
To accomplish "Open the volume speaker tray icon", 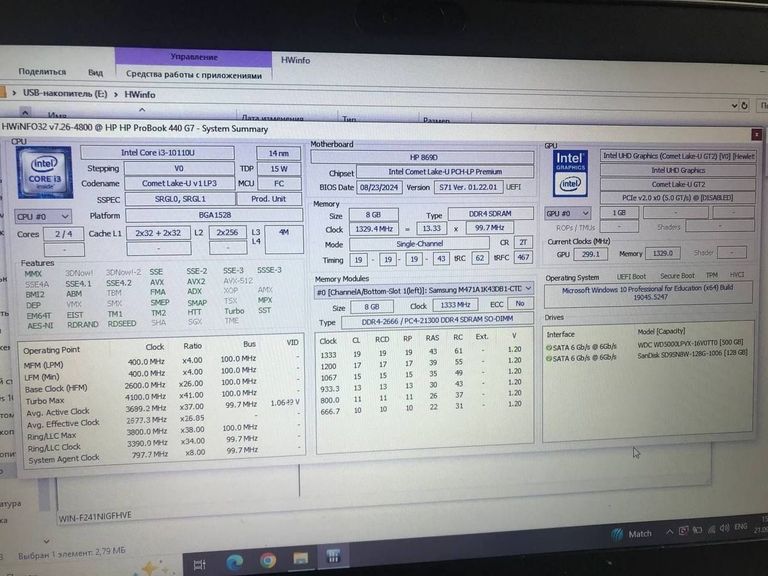I will pyautogui.click(x=724, y=528).
